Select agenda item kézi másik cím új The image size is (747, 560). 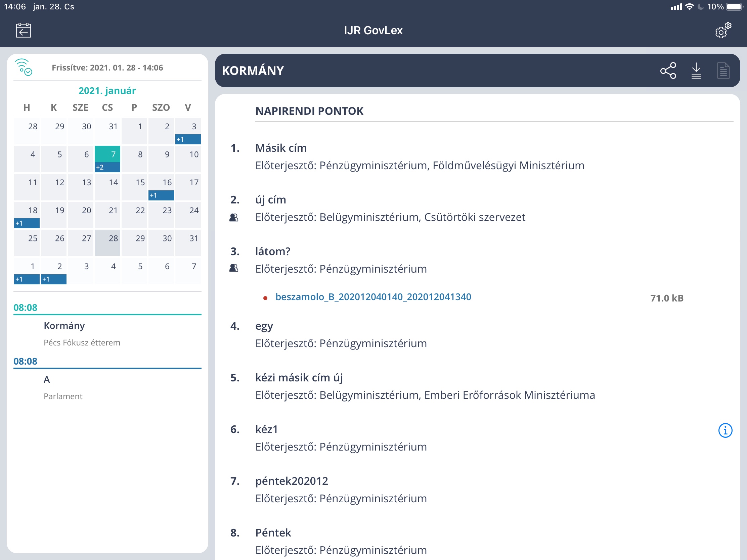pyautogui.click(x=299, y=377)
